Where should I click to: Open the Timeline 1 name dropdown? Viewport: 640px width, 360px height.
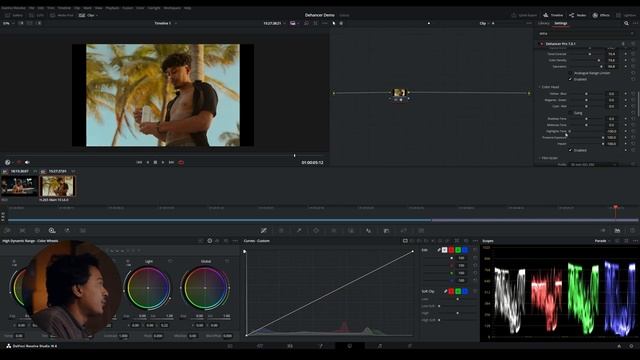pos(176,23)
